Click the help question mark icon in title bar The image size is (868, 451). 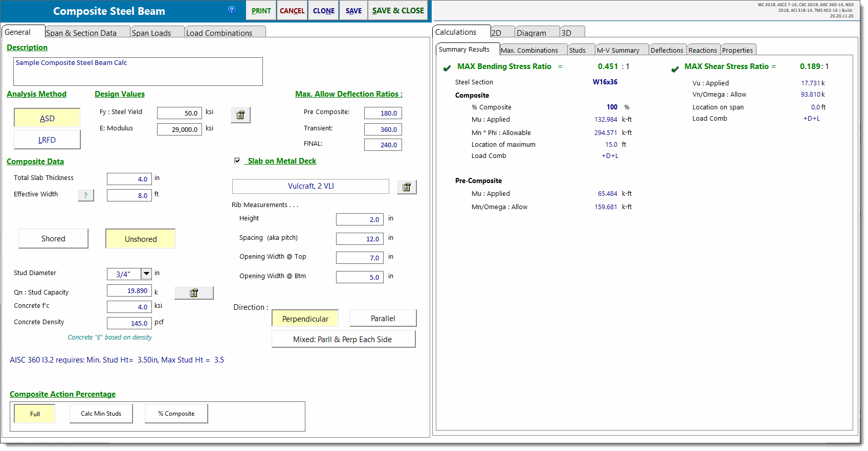(x=232, y=10)
